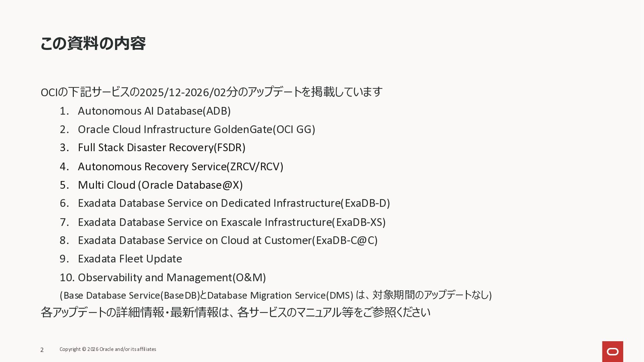Click Autonomous Recovery Service(ZRCV/RCV) line
This screenshot has height=362, width=644.
click(180, 167)
